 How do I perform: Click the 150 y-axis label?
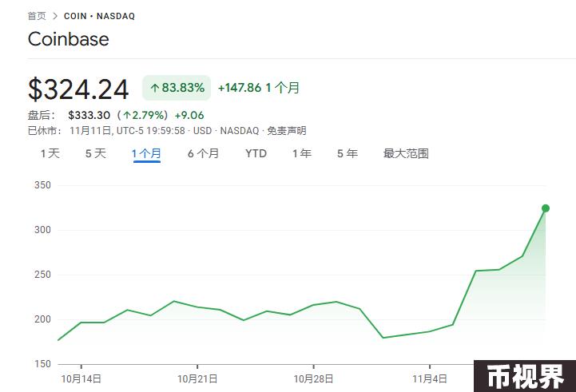tap(42, 364)
